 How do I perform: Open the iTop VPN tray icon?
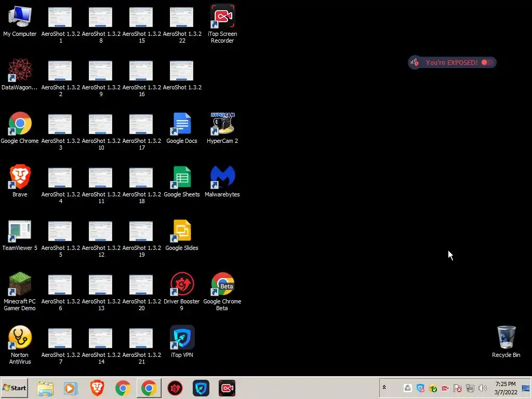point(420,388)
